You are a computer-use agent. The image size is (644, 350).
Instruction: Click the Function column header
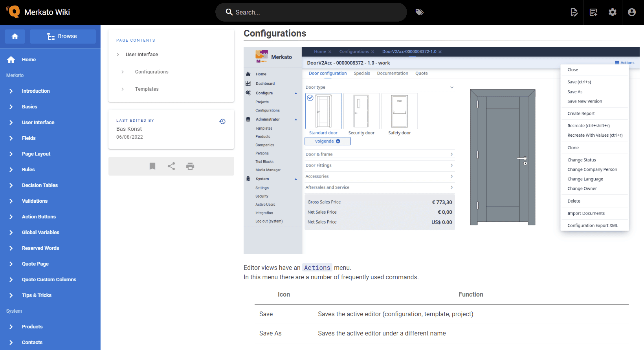pos(471,295)
